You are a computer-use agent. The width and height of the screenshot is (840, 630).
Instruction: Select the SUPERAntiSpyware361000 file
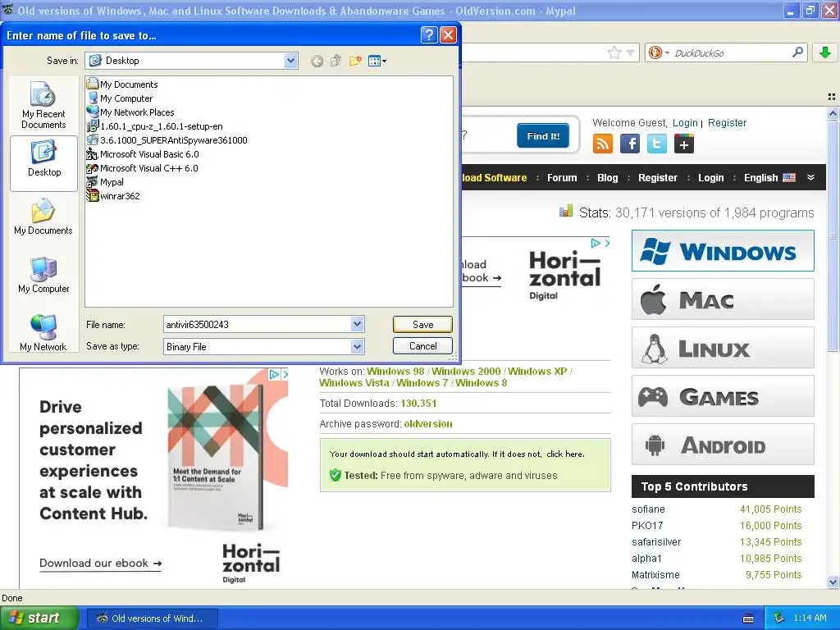coord(167,139)
